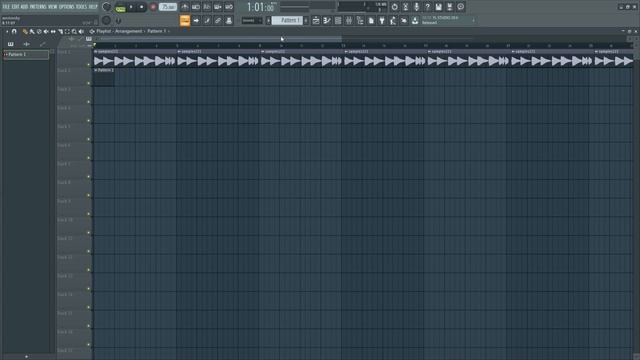Screen dimensions: 640x360
Task: Open the Channel rack icon
Action: point(338,20)
